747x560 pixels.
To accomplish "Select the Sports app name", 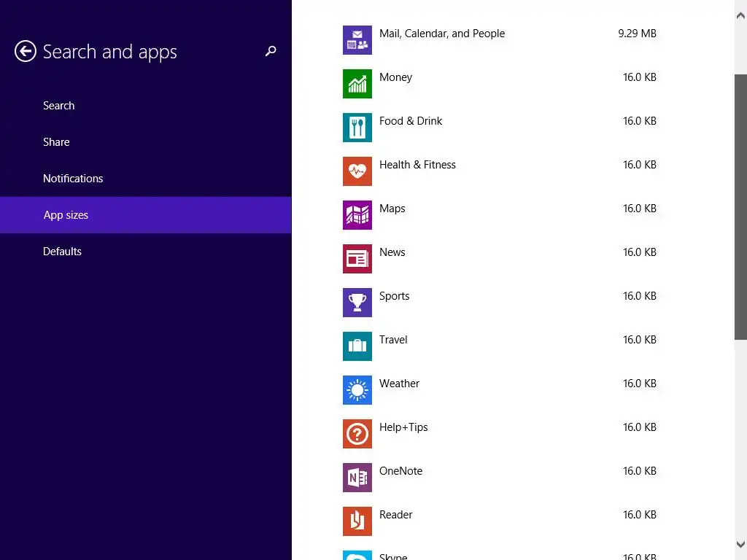I will (395, 296).
